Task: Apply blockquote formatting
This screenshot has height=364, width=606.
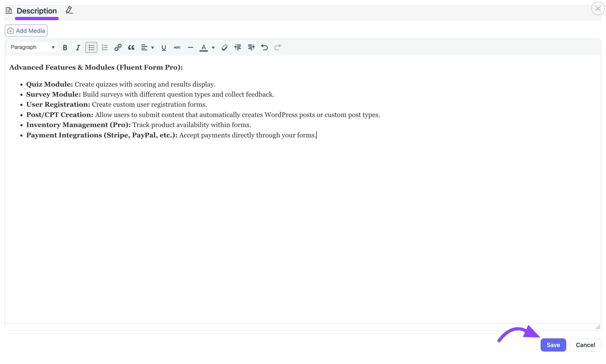Action: pyautogui.click(x=131, y=48)
